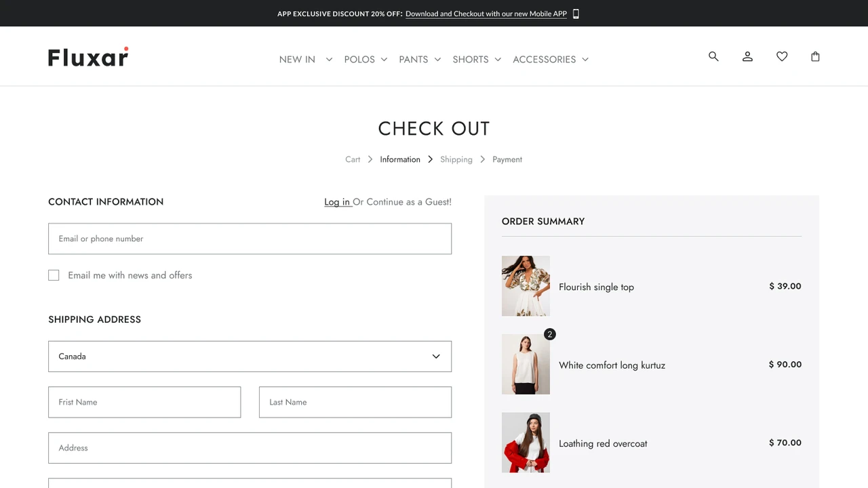The height and width of the screenshot is (488, 868).
Task: Go to Shipping breadcrumb step
Action: (x=456, y=159)
